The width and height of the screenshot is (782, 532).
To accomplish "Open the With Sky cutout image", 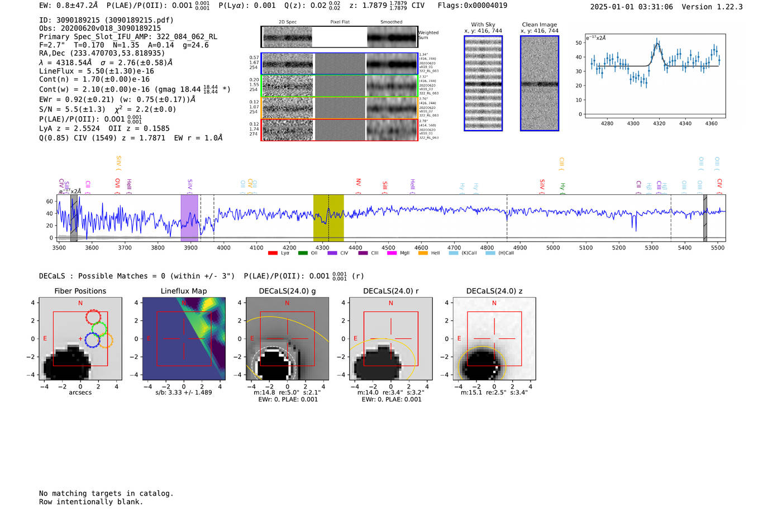I will tap(483, 83).
